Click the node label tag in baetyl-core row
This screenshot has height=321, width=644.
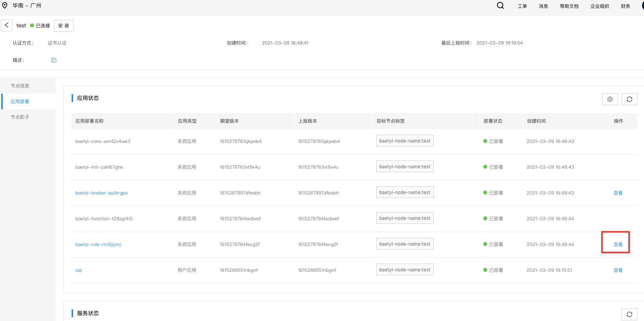pyautogui.click(x=405, y=141)
